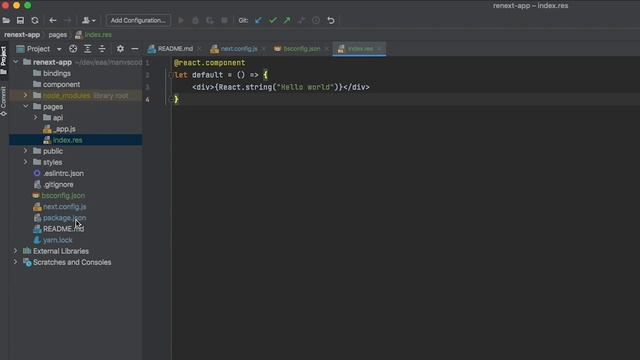Navigate back with the left arrow

[53, 20]
